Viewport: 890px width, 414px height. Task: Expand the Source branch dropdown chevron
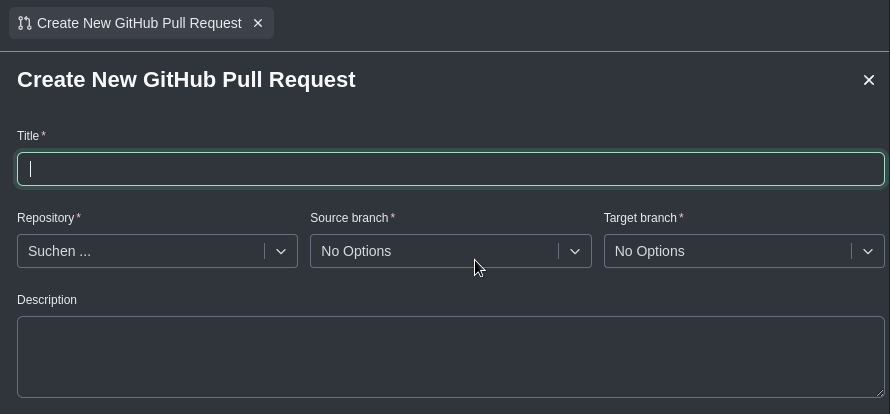[574, 251]
